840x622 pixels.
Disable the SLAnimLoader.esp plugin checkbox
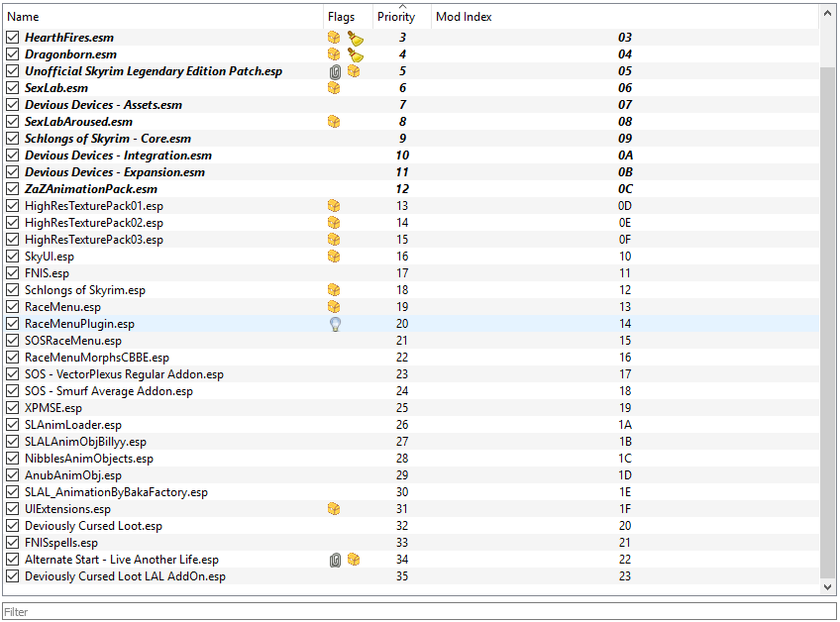coord(12,425)
